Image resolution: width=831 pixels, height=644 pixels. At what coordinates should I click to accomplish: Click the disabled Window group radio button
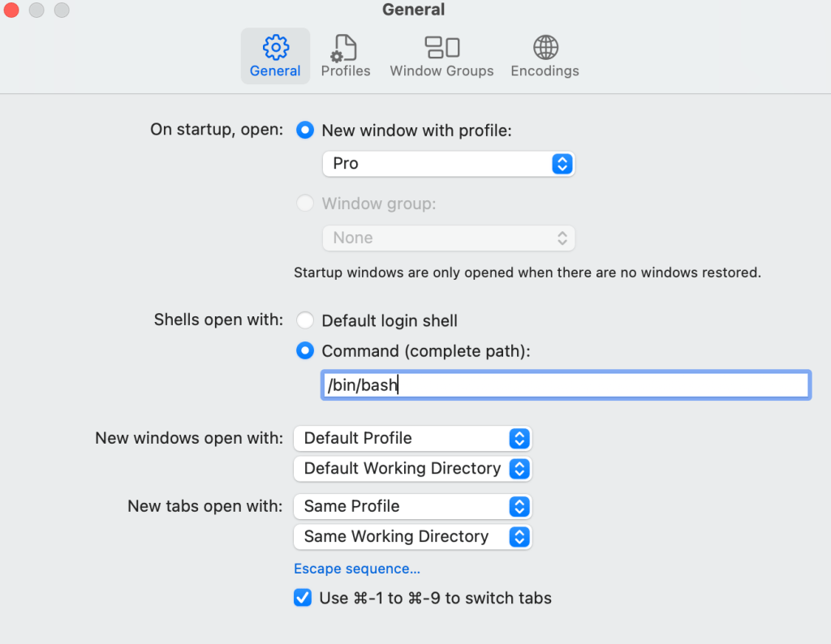coord(305,204)
